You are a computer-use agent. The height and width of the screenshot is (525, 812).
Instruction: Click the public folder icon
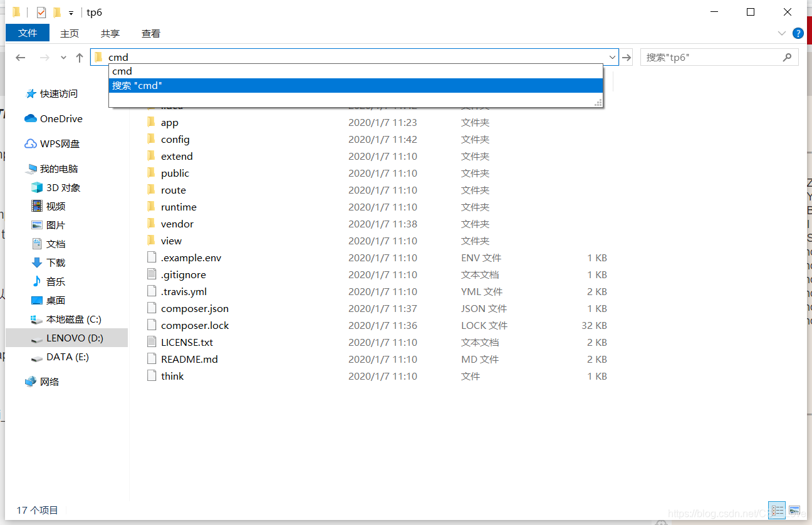[150, 173]
